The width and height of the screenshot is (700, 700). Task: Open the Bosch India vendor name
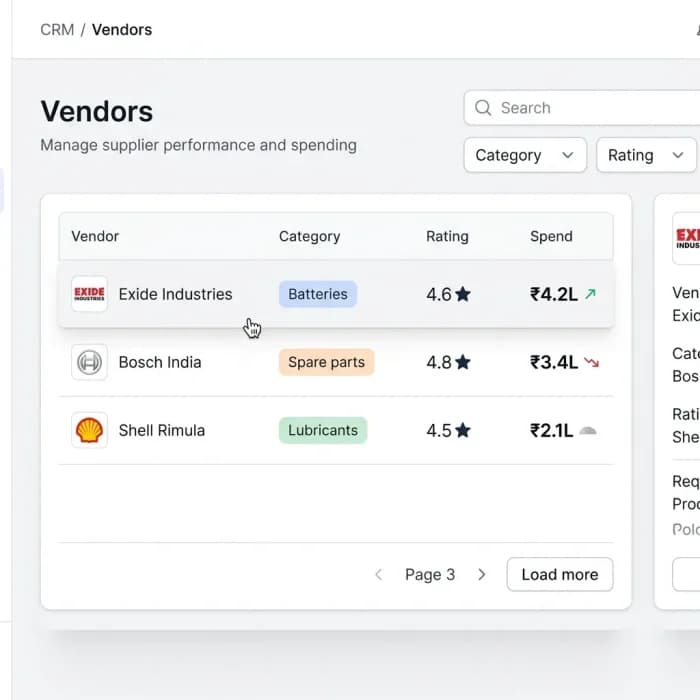pyautogui.click(x=160, y=362)
